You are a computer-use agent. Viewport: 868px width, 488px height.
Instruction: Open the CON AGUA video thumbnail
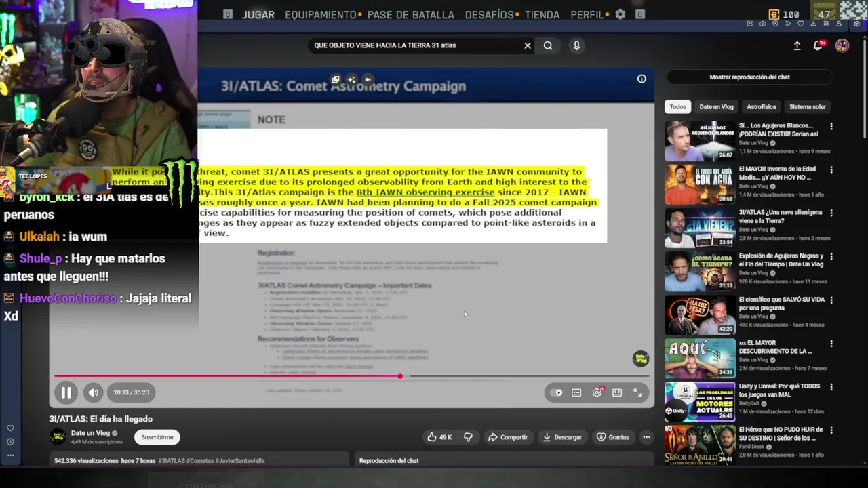[x=700, y=184]
